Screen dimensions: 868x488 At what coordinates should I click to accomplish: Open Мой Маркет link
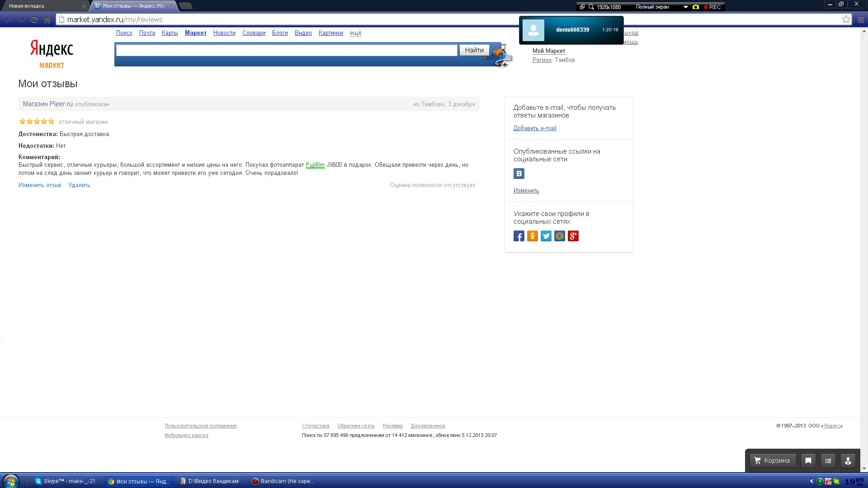[549, 51]
